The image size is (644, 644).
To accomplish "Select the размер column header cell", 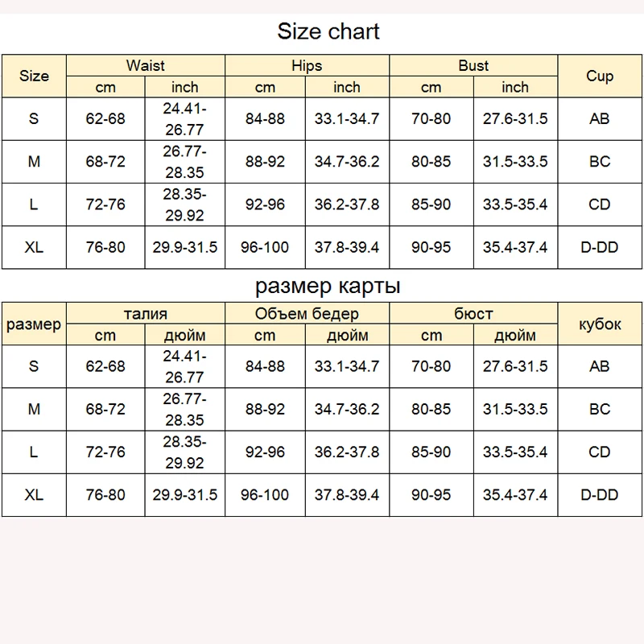I will 34,324.
